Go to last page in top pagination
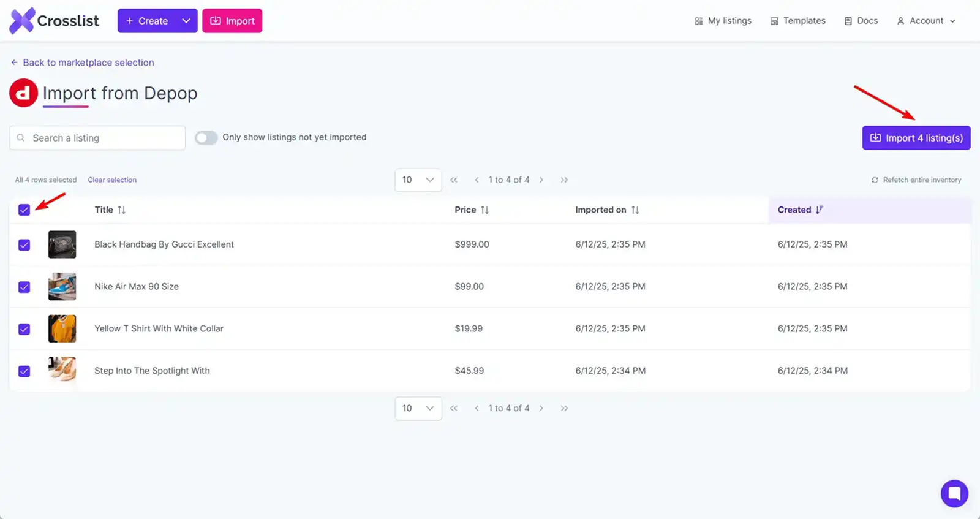980x519 pixels. coord(564,180)
